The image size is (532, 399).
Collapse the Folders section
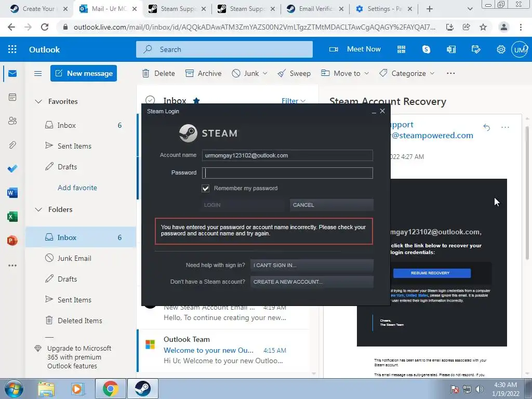38,210
